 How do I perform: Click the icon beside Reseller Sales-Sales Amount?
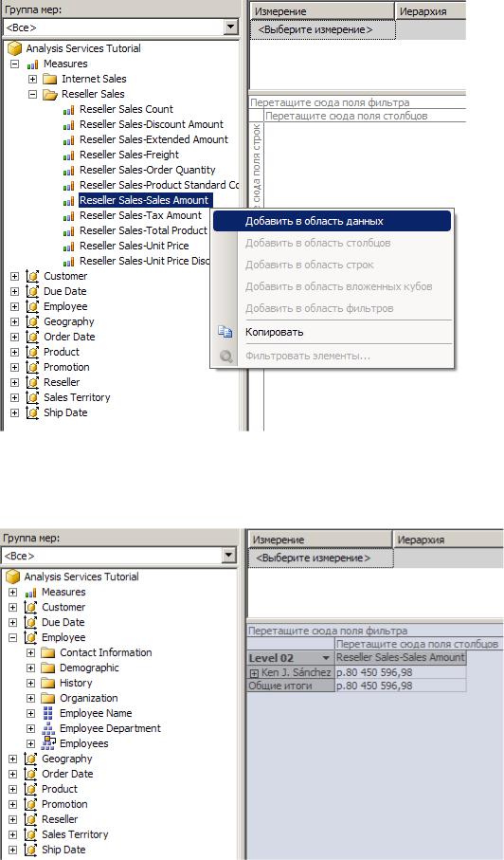[69, 201]
